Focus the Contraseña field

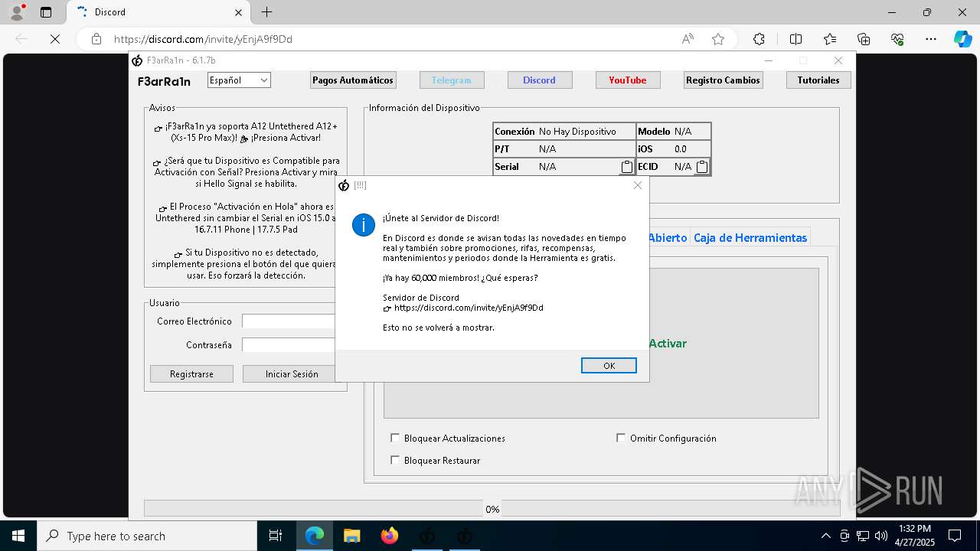tap(289, 345)
